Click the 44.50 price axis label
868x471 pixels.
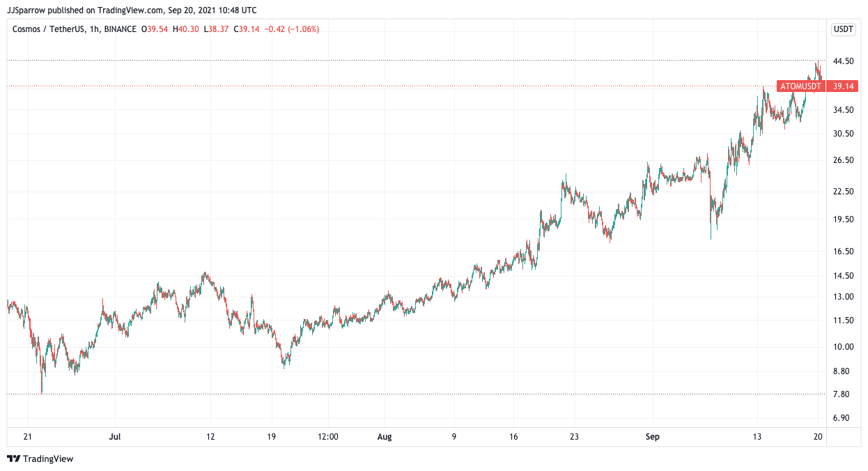click(x=843, y=61)
